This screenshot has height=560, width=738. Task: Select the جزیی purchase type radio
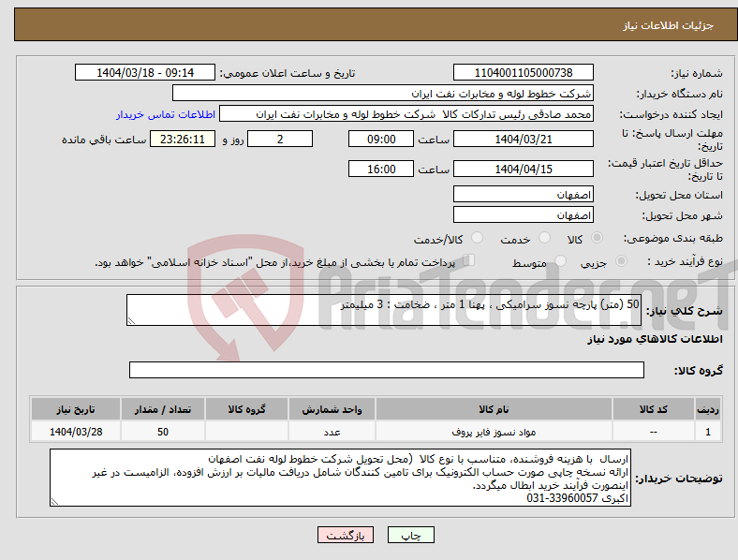tap(621, 260)
